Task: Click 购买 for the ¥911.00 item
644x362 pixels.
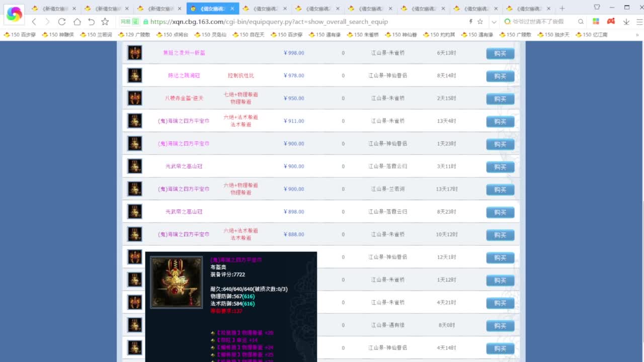Action: (x=500, y=121)
